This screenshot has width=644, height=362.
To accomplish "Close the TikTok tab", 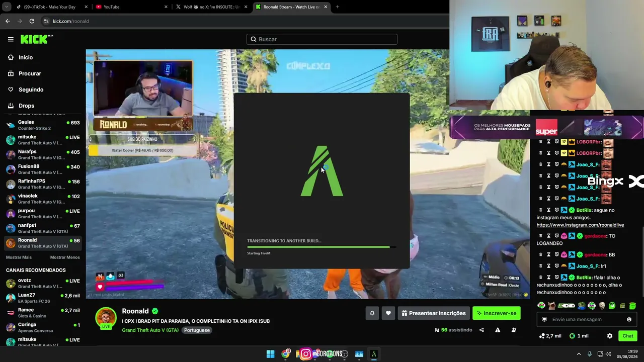I will [86, 7].
